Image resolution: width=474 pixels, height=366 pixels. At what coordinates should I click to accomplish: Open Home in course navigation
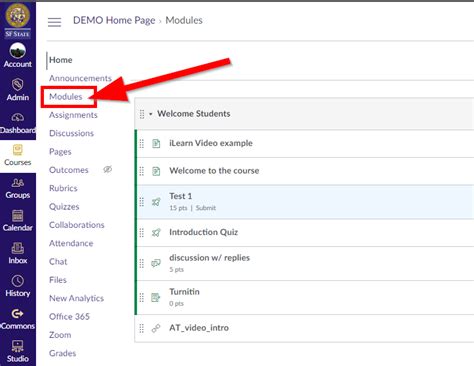coord(61,60)
